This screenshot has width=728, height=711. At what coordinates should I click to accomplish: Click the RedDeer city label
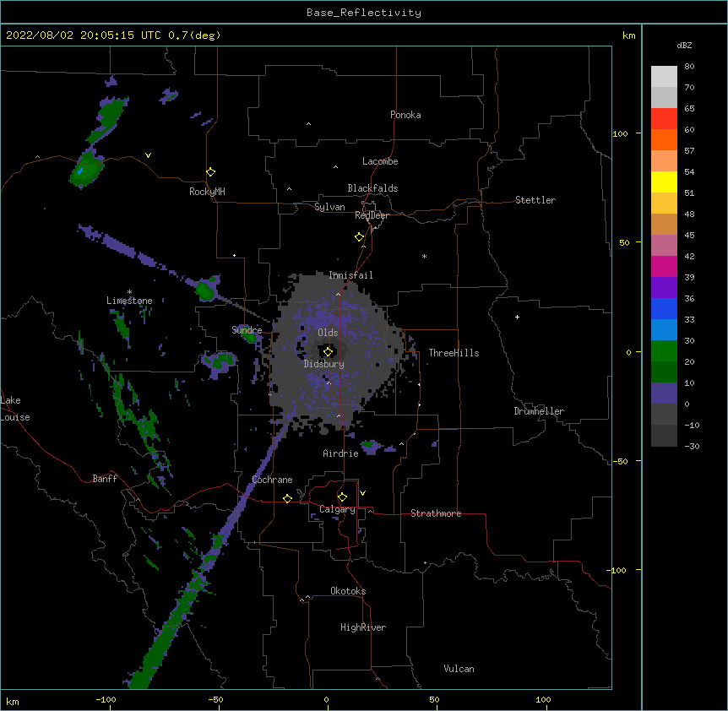[x=372, y=215]
